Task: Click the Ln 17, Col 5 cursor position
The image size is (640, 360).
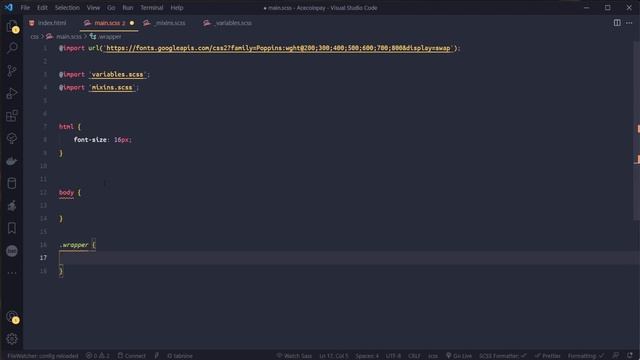Action: [x=333, y=356]
